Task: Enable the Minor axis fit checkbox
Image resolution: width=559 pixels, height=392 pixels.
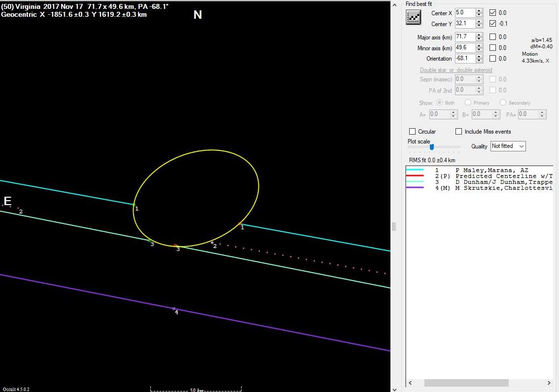Action: 493,48
